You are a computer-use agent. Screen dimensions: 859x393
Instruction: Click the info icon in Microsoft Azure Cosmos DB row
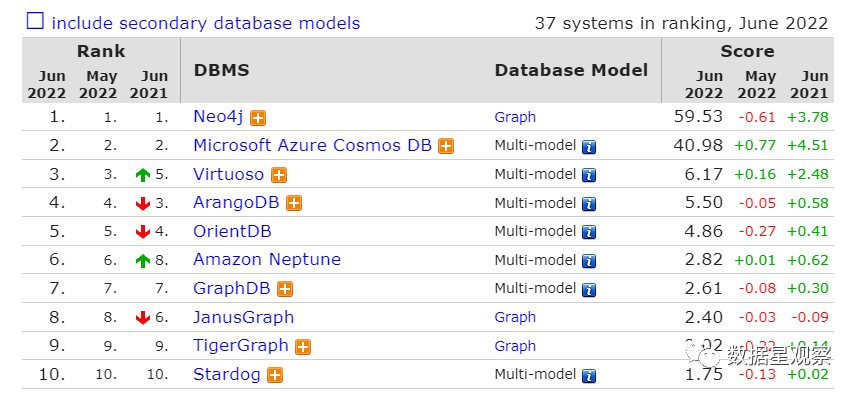(589, 147)
